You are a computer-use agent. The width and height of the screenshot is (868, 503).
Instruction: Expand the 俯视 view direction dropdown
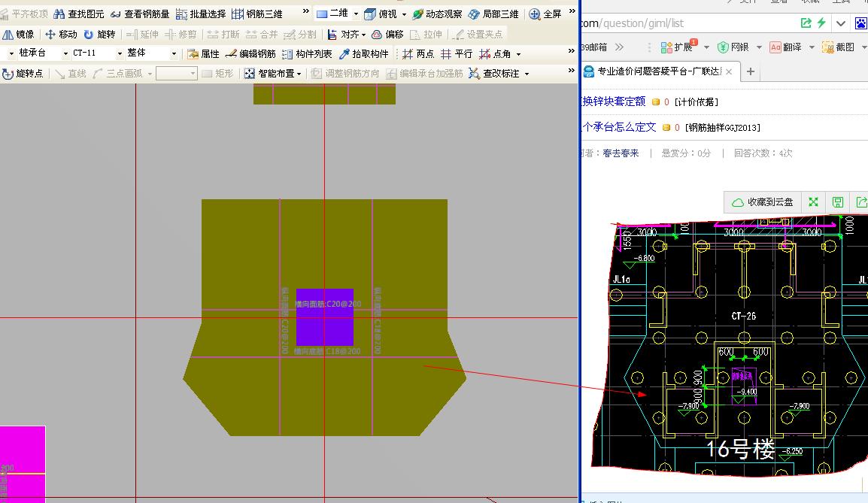click(x=404, y=14)
